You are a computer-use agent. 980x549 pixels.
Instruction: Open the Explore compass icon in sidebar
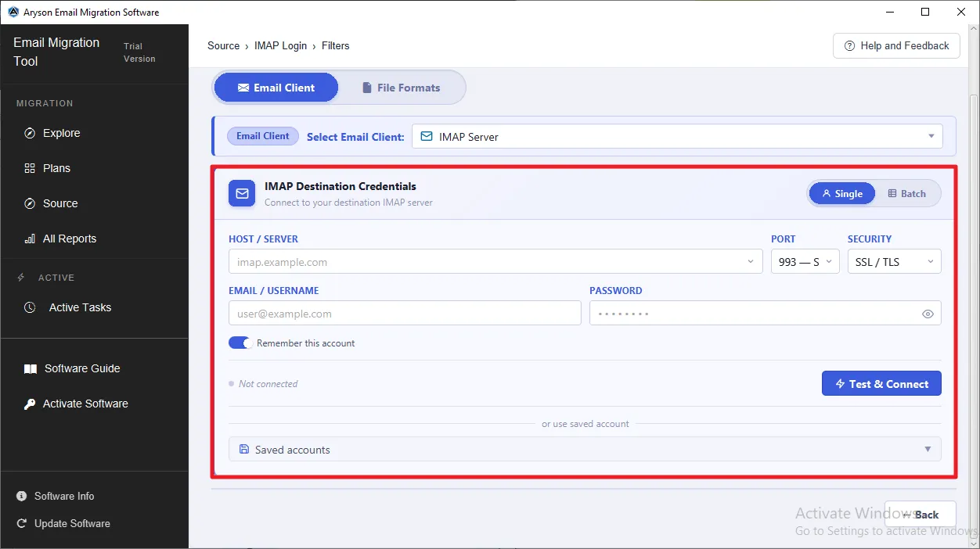pyautogui.click(x=30, y=133)
